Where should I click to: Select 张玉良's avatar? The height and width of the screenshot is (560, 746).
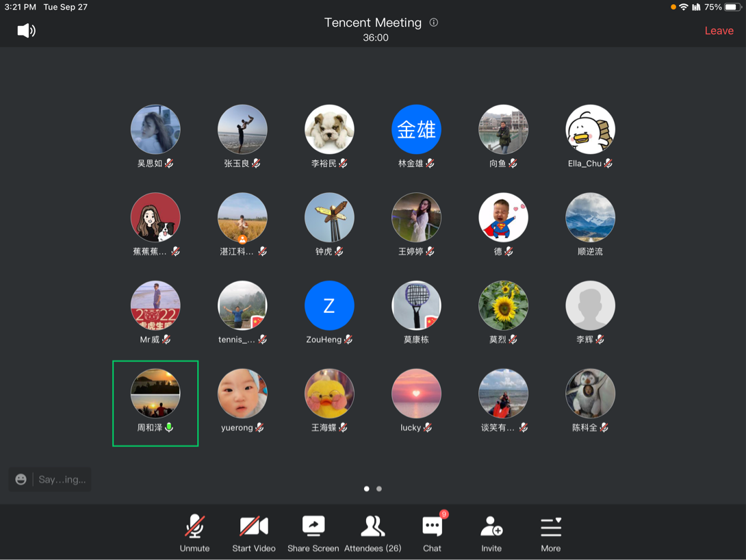(243, 129)
